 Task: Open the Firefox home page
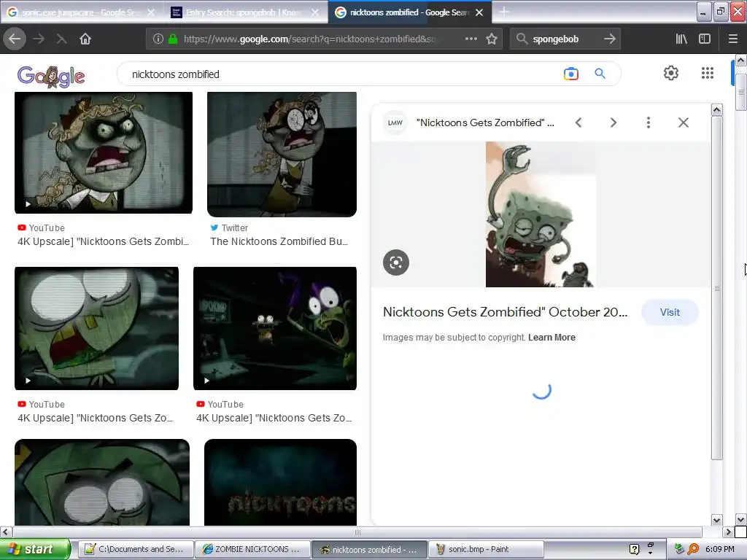(x=85, y=39)
